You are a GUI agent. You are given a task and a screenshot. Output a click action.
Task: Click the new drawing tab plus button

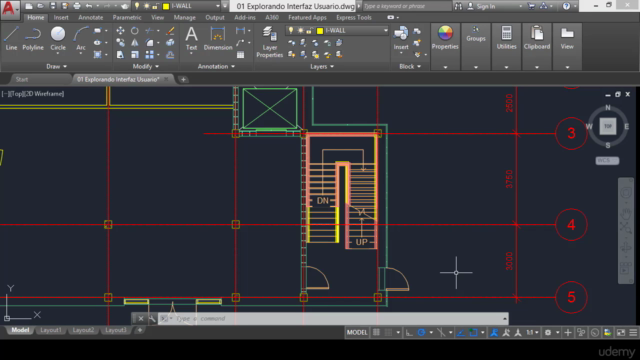(x=183, y=79)
